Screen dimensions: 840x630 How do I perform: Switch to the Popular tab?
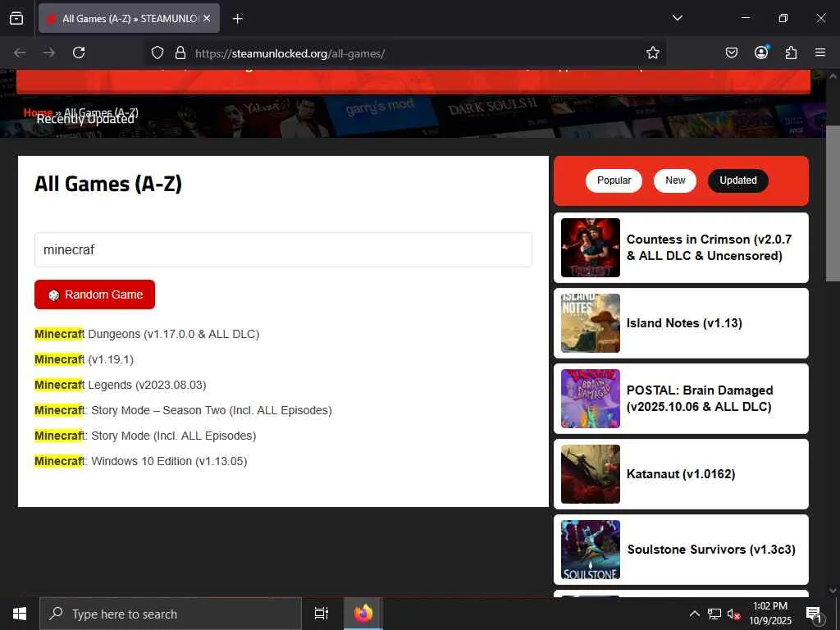click(614, 180)
